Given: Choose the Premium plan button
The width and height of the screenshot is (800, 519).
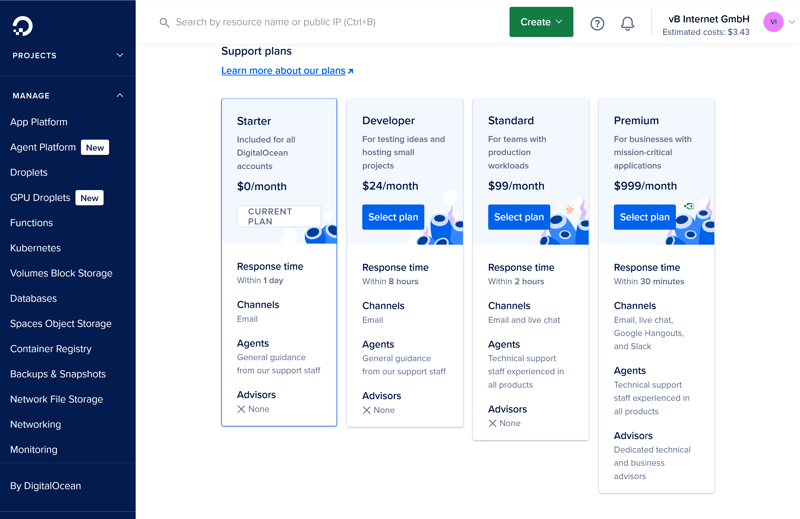Looking at the screenshot, I should [x=645, y=217].
